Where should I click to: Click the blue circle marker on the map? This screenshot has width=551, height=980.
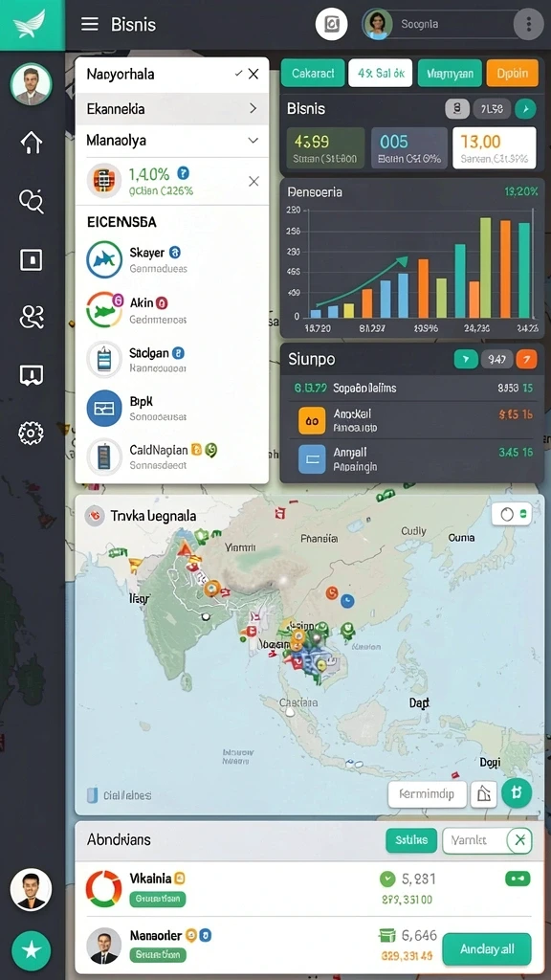(346, 601)
